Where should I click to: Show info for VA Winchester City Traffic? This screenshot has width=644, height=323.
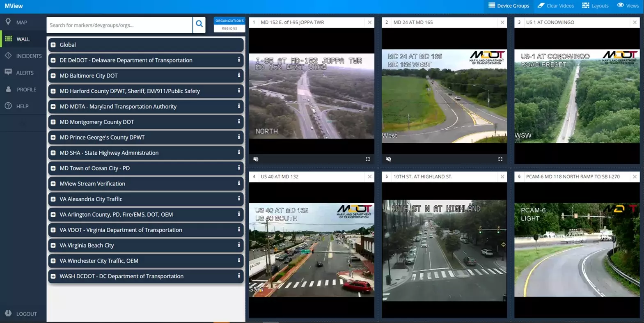pos(239,261)
